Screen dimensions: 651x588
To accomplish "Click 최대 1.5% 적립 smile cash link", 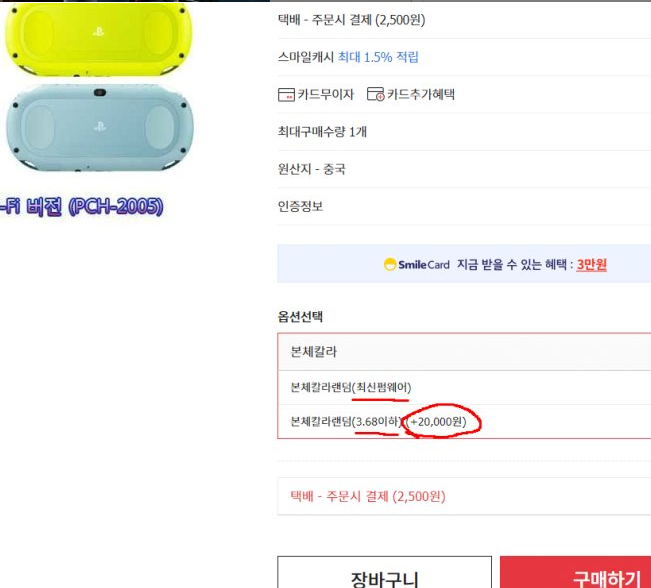I will pos(378,57).
